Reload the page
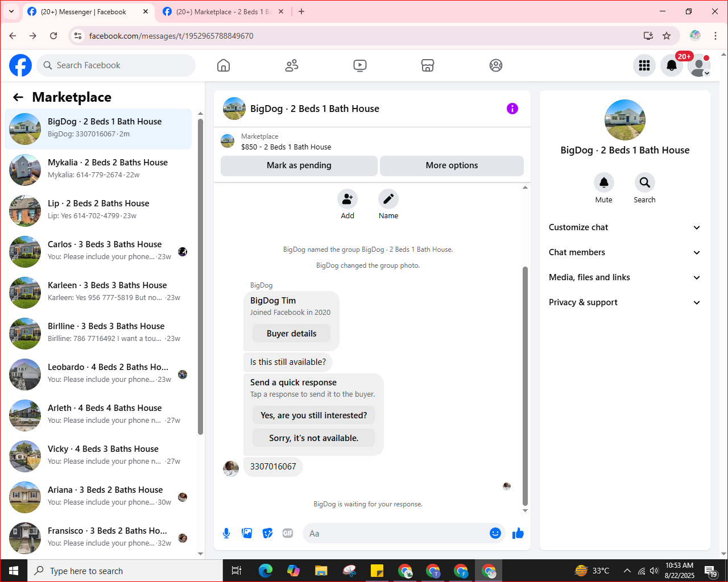Screen dimensions: 728x582 coord(53,36)
